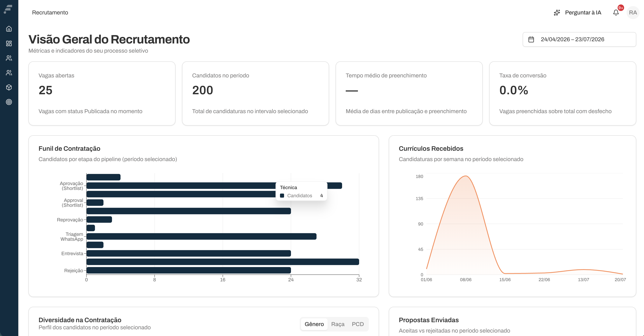Click the Aprovação (Shortlist) axis label

coord(71,186)
